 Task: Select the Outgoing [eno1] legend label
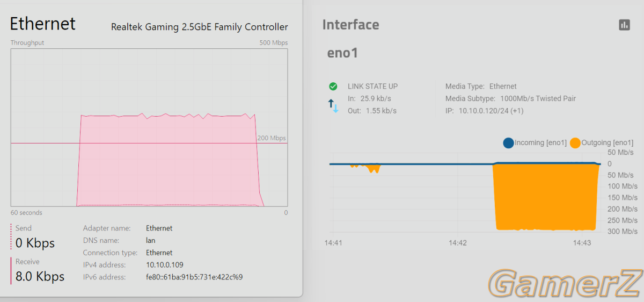tap(608, 143)
